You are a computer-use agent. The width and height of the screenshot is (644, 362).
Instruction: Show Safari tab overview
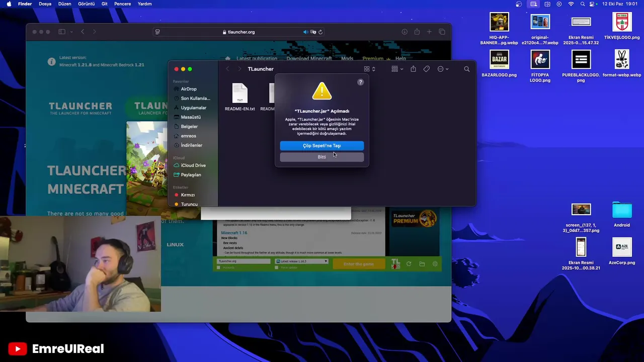click(442, 32)
